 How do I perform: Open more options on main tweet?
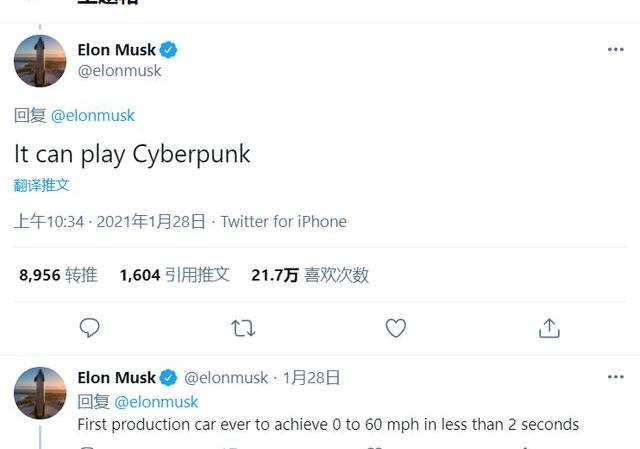(x=616, y=49)
